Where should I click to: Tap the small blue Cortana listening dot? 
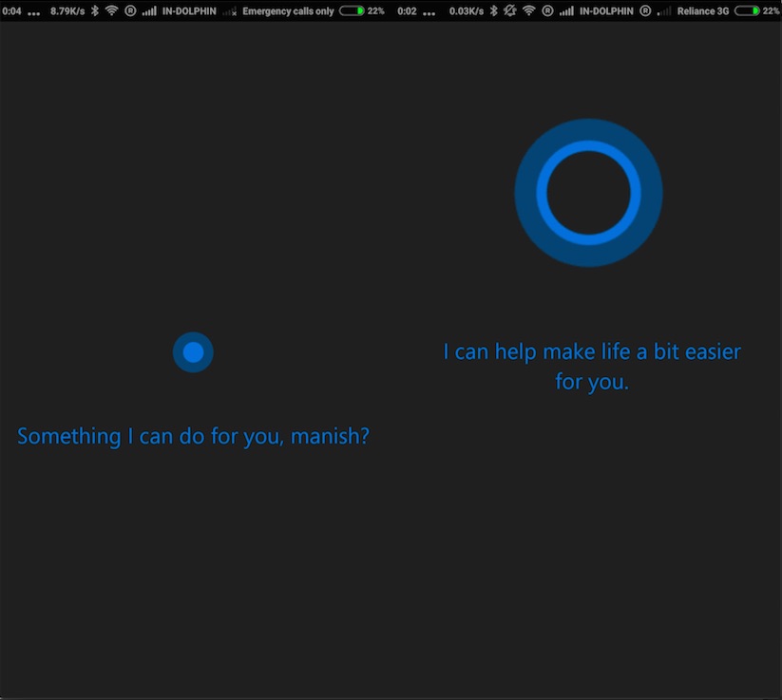pyautogui.click(x=193, y=351)
